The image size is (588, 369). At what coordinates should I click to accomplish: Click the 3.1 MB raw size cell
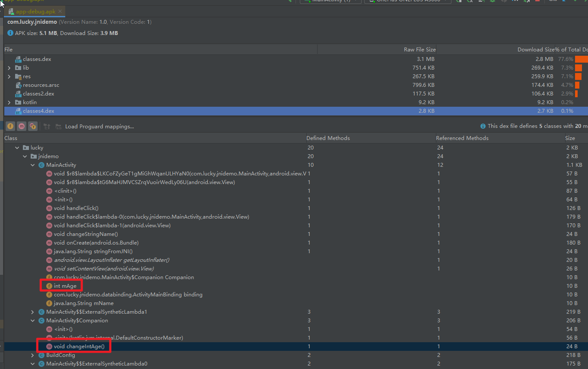[x=426, y=59]
